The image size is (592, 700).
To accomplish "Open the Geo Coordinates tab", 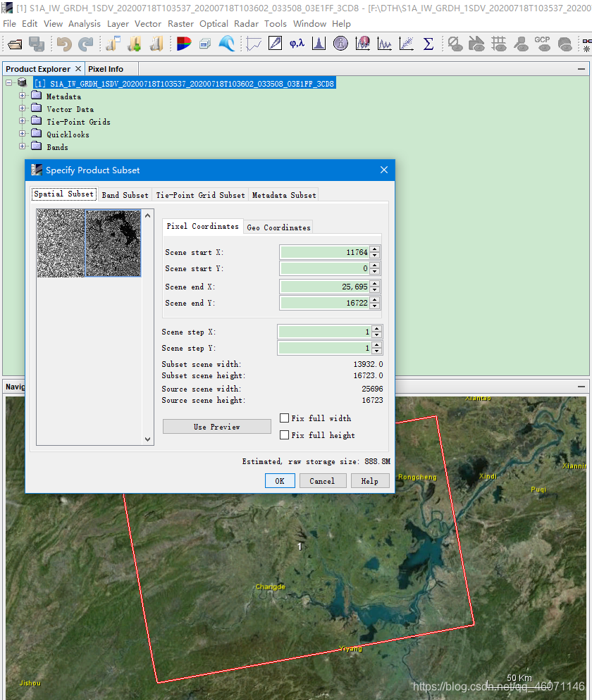I will tap(278, 227).
